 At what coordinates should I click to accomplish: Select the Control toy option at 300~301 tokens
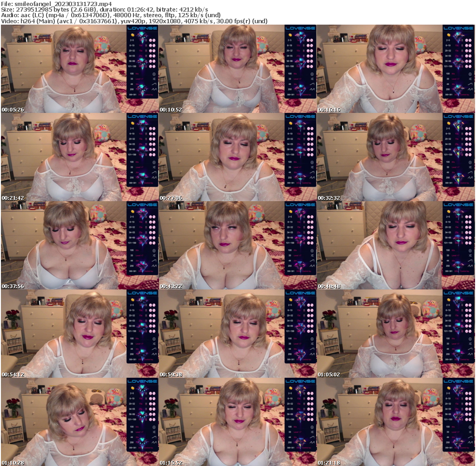pyautogui.click(x=149, y=94)
